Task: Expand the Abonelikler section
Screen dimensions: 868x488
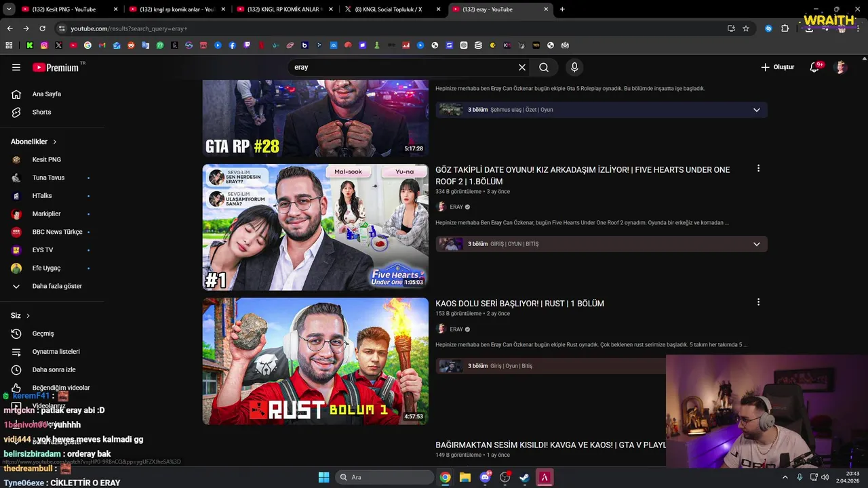Action: point(34,142)
